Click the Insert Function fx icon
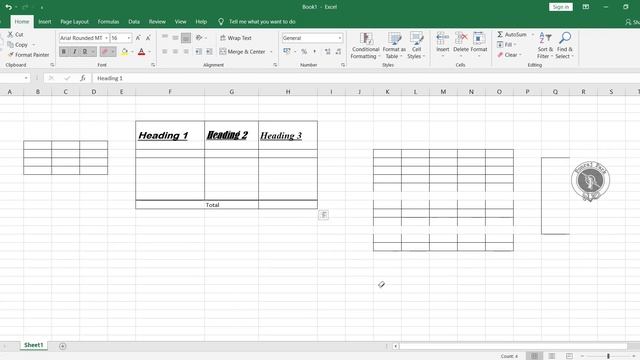640x360 pixels. (x=83, y=78)
